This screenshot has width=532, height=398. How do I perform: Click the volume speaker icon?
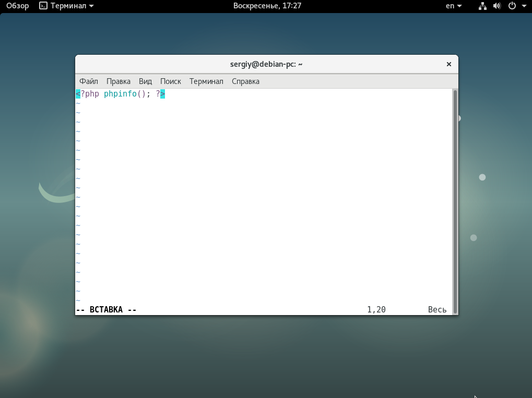(496, 6)
